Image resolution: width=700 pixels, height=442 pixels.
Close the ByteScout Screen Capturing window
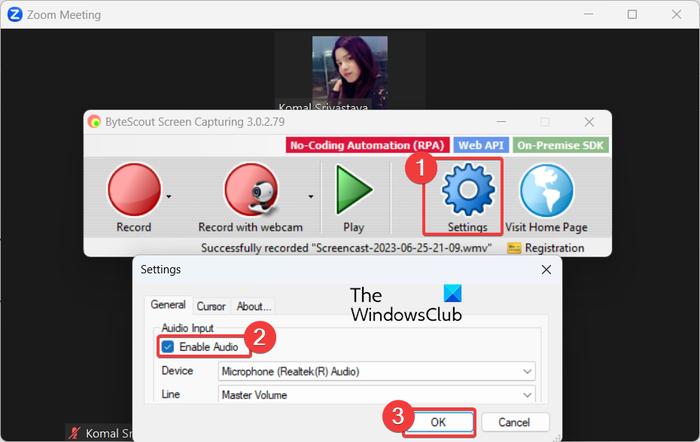pyautogui.click(x=589, y=122)
